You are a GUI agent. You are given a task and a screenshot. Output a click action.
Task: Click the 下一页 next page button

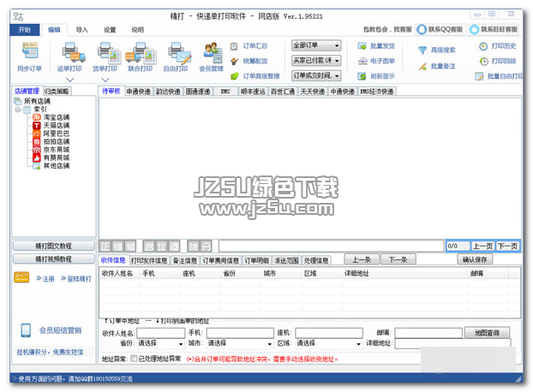coord(508,246)
